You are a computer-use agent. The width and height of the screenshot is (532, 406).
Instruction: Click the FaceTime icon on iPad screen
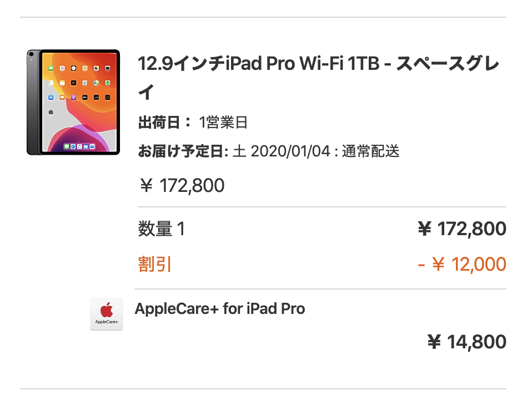[51, 68]
